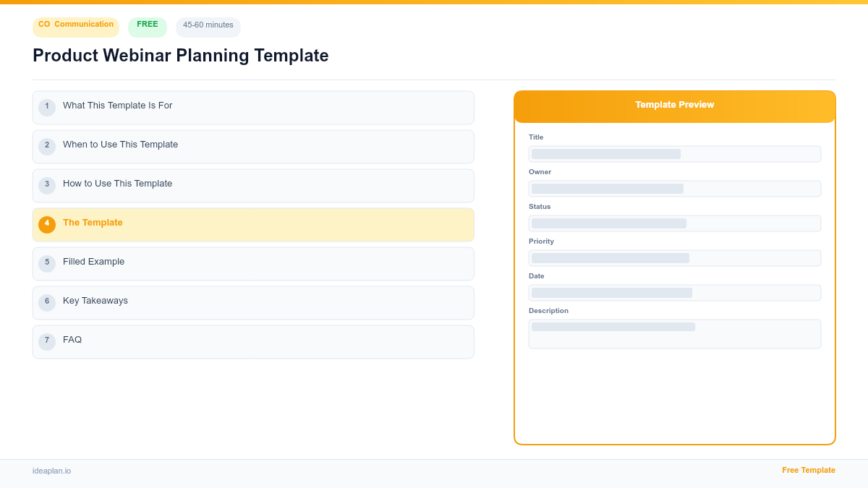Click the Title field label
Viewport: 868px width, 488px height.
[x=536, y=137]
